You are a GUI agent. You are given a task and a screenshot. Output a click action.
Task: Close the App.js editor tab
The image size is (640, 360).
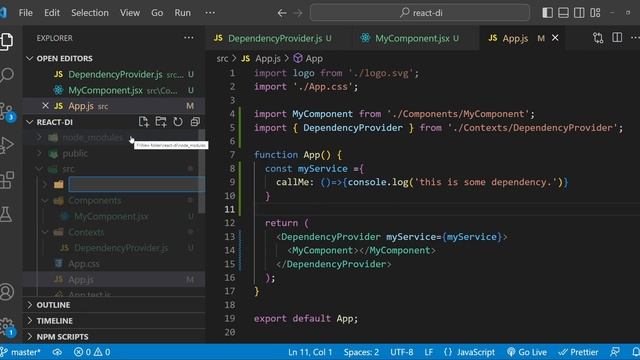point(555,38)
